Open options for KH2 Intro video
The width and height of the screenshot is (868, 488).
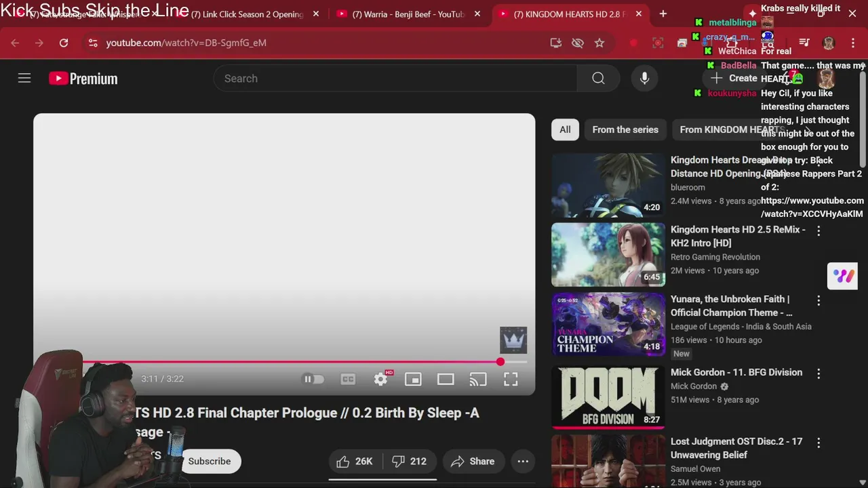click(818, 231)
